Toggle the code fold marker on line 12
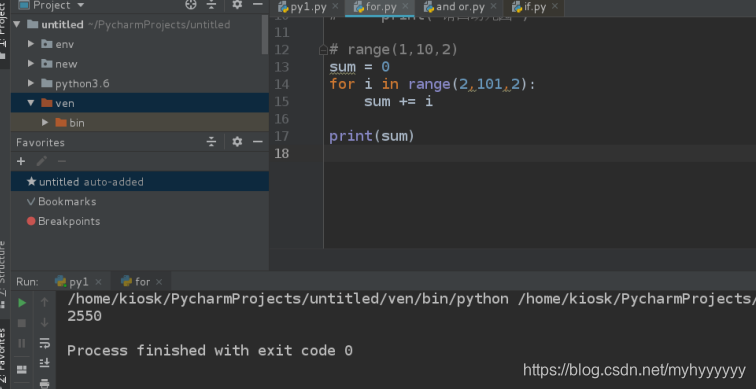Image resolution: width=756 pixels, height=389 pixels. point(323,50)
